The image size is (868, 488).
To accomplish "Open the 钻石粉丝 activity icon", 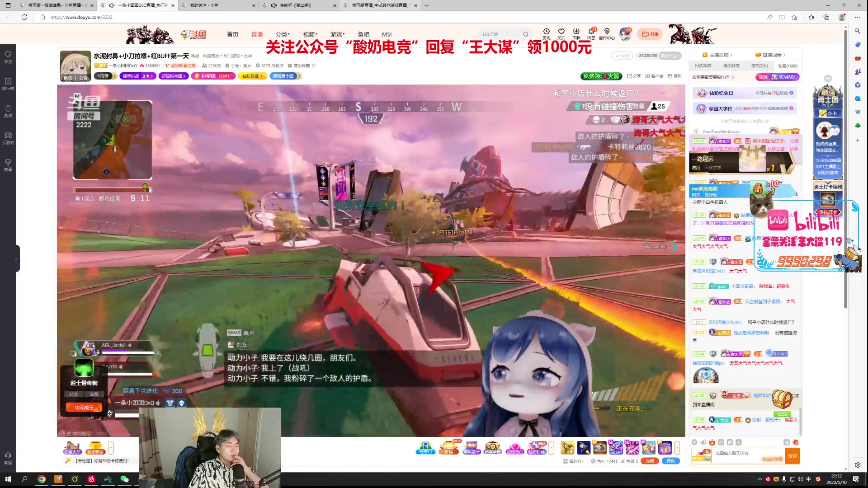I will (x=537, y=447).
